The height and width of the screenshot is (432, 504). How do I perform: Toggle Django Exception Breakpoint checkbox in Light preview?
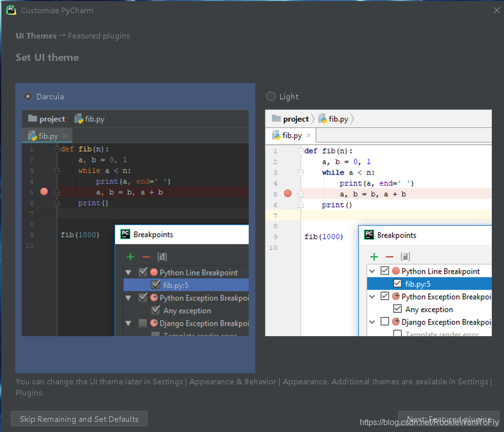click(x=385, y=321)
